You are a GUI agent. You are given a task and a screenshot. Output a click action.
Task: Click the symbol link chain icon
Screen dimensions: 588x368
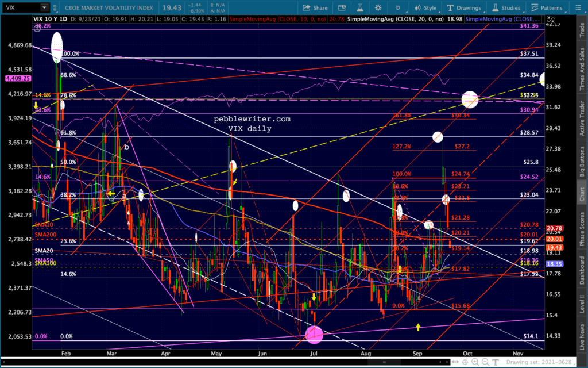pyautogui.click(x=55, y=7)
